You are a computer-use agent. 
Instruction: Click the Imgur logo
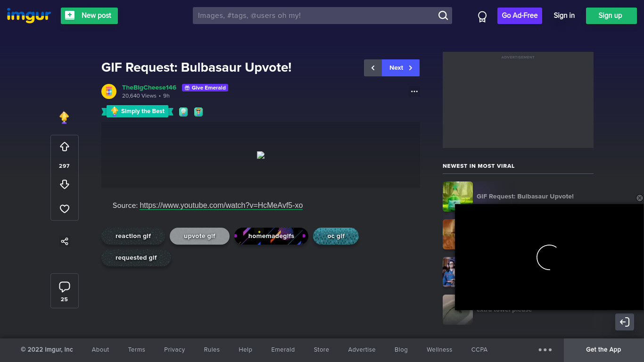(x=29, y=16)
